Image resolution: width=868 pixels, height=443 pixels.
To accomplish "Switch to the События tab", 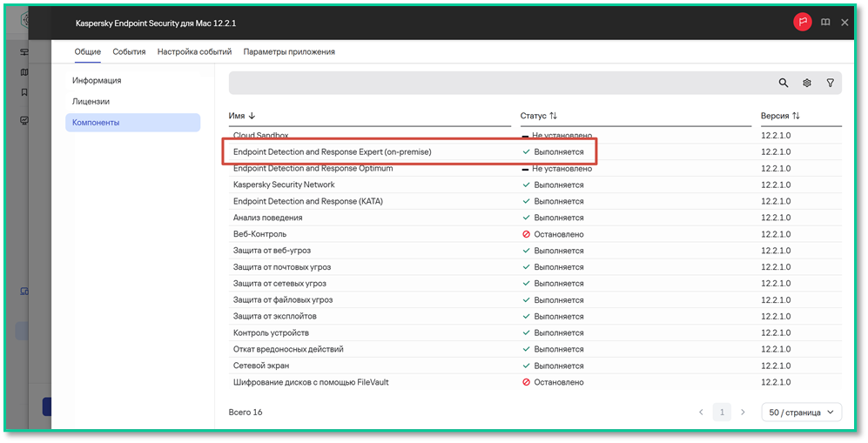I will (x=129, y=51).
